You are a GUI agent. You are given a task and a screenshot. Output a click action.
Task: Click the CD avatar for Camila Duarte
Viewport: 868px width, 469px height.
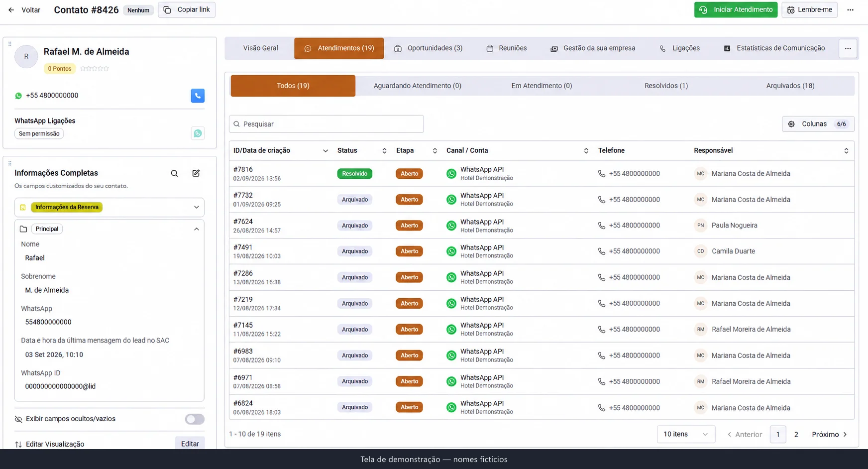point(700,251)
